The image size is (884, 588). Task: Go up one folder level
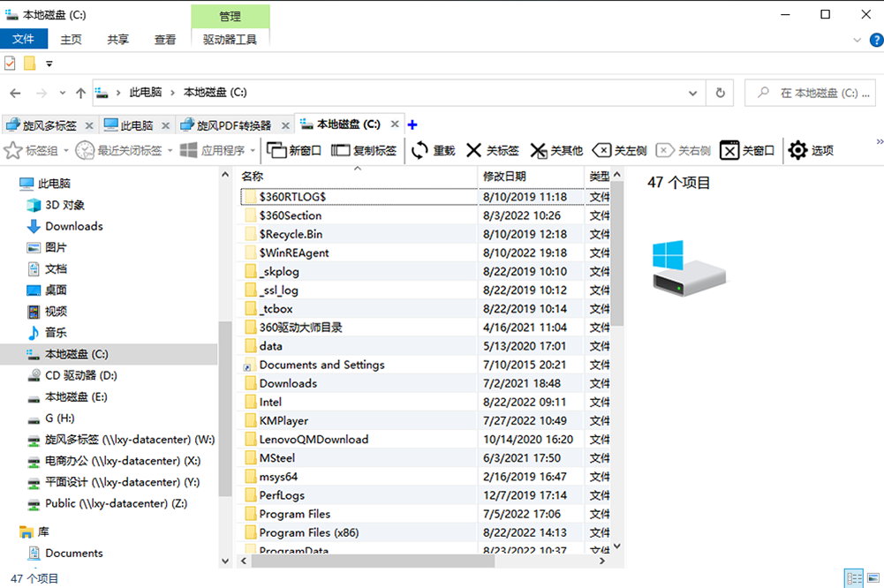[81, 93]
